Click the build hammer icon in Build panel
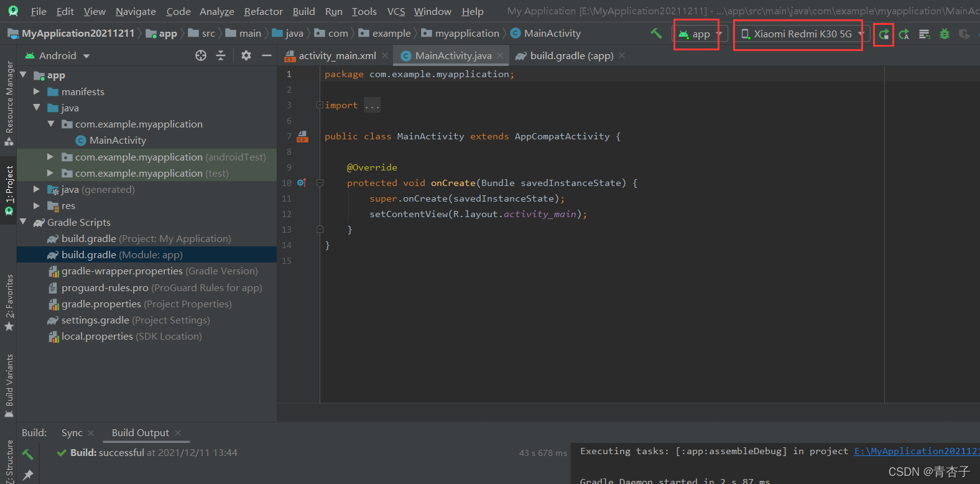 tap(27, 455)
